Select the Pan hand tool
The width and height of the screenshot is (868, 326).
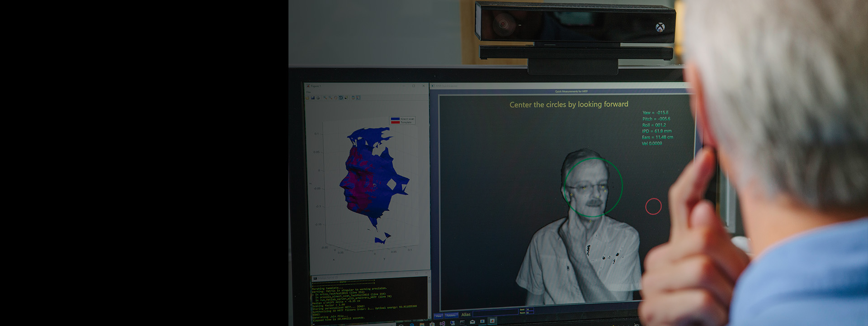[335, 98]
